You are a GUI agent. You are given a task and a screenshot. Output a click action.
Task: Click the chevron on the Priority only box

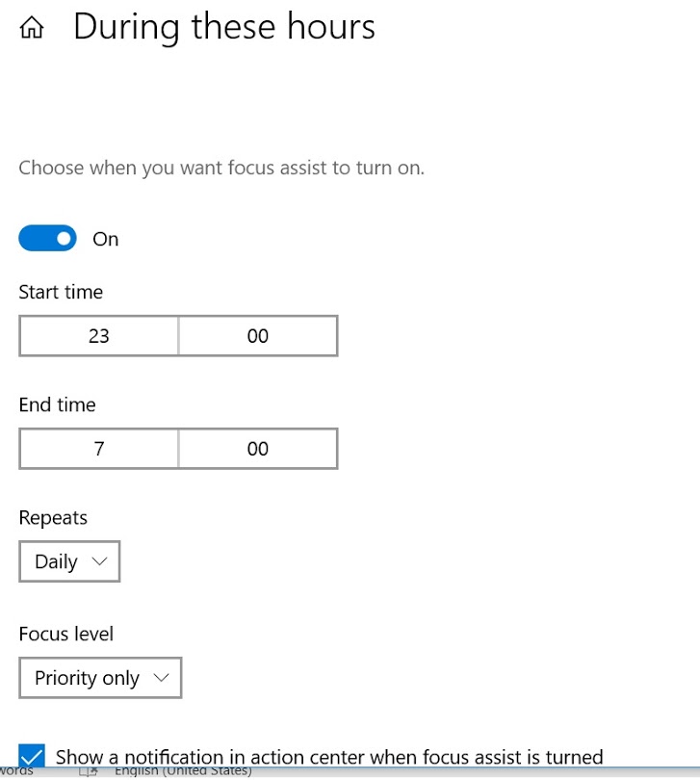click(161, 678)
